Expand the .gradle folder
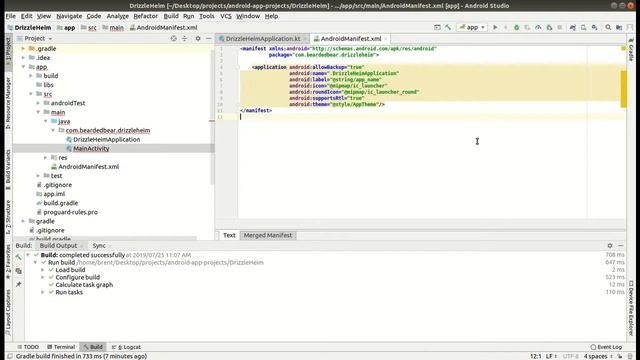The width and height of the screenshot is (640, 360). (x=23, y=49)
